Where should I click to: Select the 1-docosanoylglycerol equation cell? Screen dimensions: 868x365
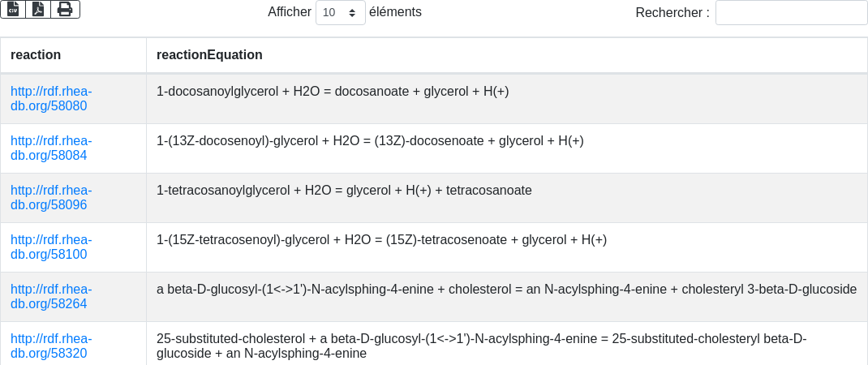click(333, 92)
